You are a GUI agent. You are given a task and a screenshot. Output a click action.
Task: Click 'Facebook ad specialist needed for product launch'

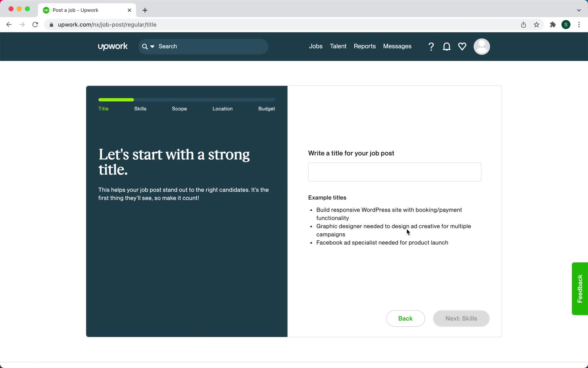point(382,243)
